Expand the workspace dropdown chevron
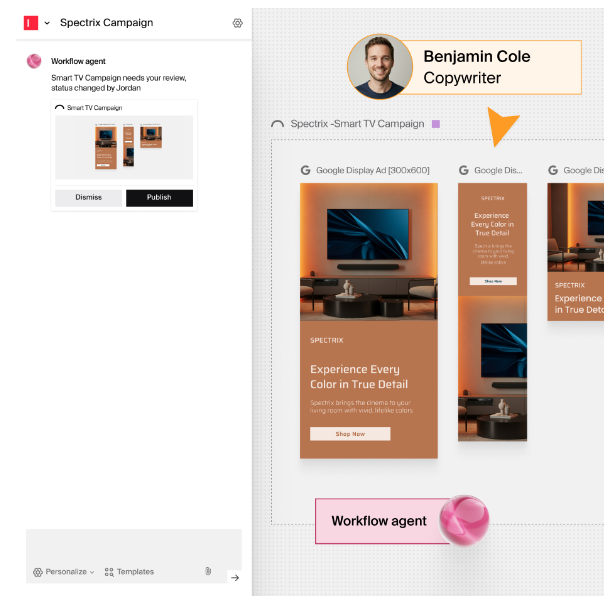605x606 pixels. [x=47, y=23]
